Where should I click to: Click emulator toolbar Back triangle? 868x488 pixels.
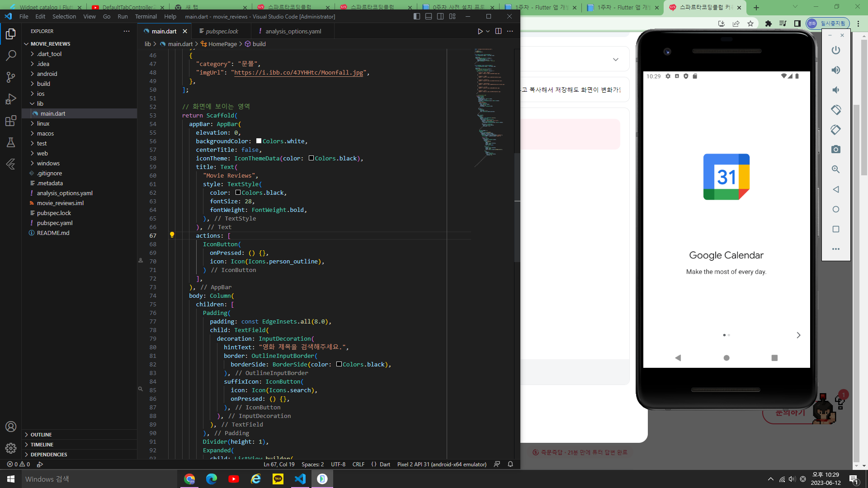836,189
